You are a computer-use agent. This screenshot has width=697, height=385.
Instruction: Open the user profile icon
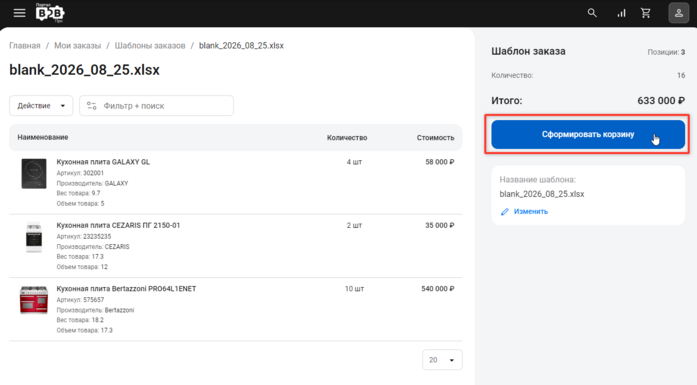click(x=679, y=13)
